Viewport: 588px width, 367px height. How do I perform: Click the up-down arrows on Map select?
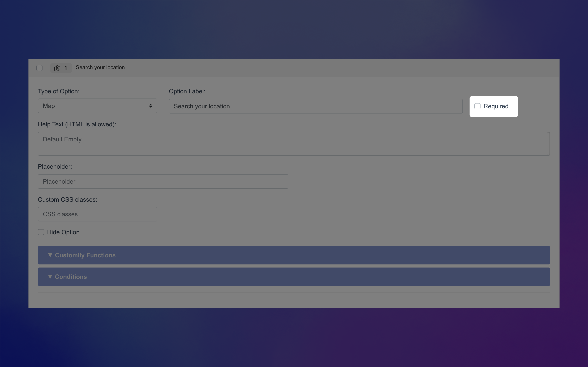[x=151, y=106]
